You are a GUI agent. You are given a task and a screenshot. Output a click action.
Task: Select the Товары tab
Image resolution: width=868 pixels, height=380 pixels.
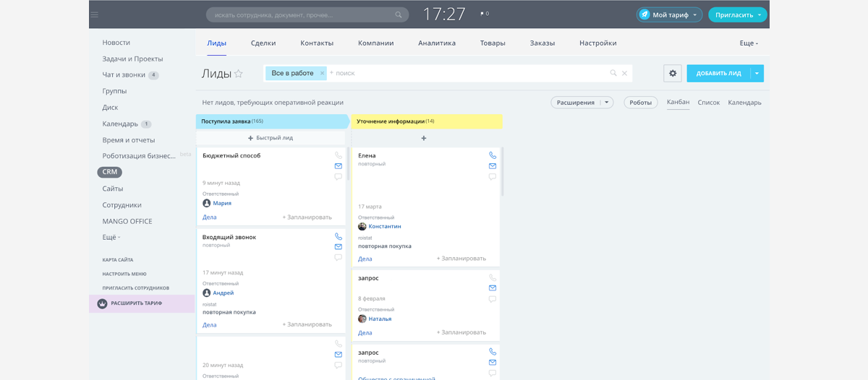(x=493, y=43)
